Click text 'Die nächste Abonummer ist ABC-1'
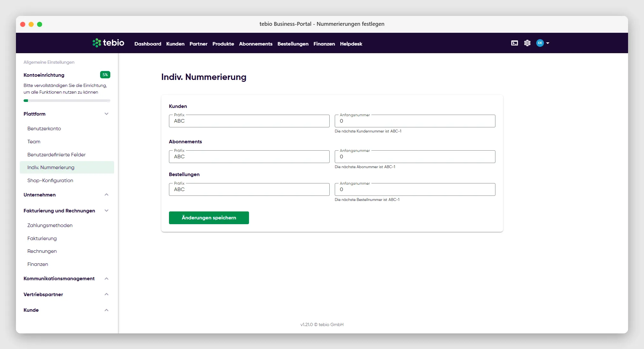This screenshot has width=644, height=349. point(365,167)
